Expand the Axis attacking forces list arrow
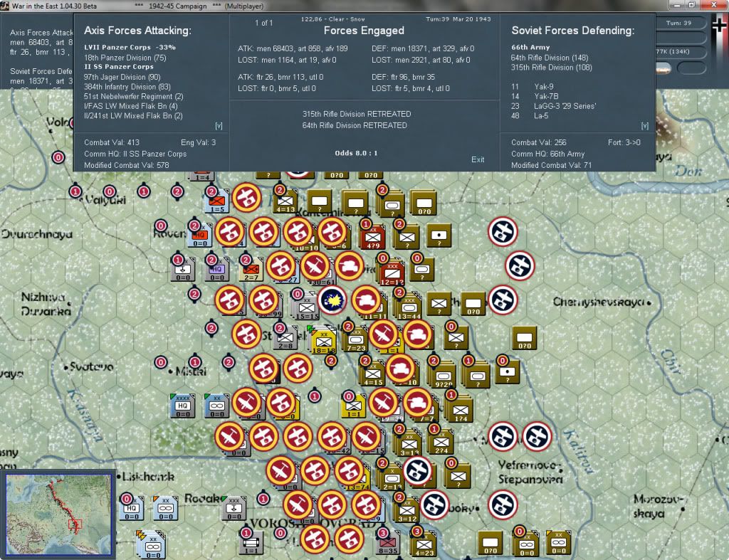The height and width of the screenshot is (560, 729). (219, 125)
